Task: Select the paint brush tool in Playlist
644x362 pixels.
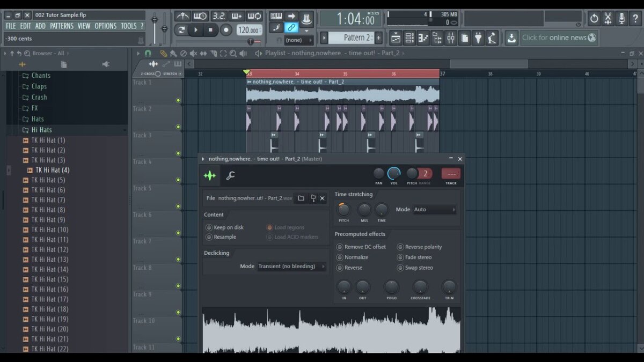Action: (x=173, y=53)
